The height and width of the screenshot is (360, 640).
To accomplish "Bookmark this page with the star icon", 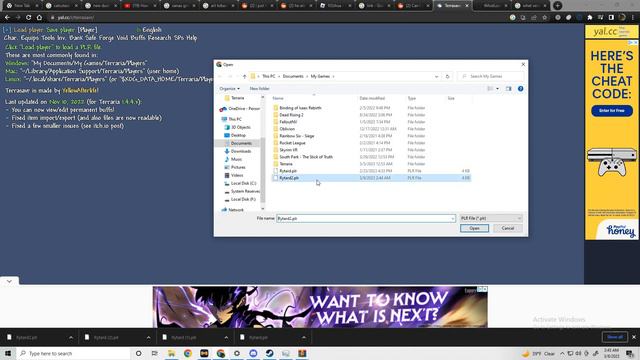I will tap(544, 18).
